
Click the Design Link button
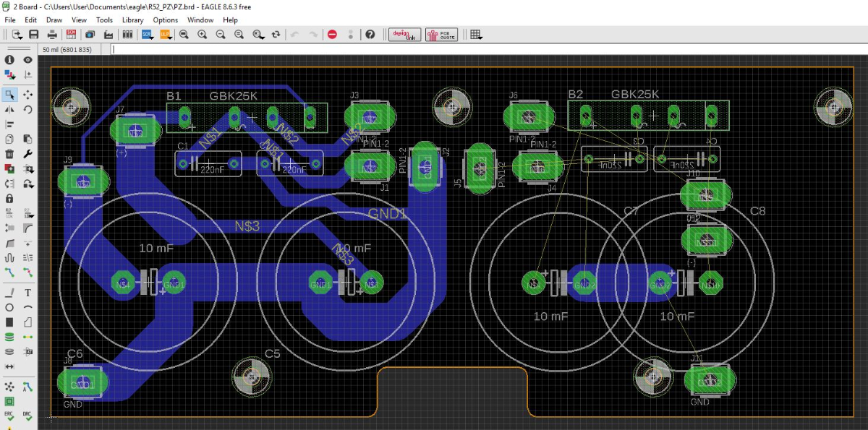tap(404, 34)
